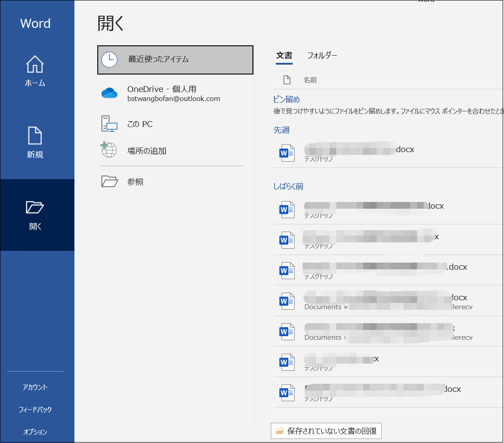Open フィードバック in the sidebar
This screenshot has width=504, height=443.
pos(35,409)
